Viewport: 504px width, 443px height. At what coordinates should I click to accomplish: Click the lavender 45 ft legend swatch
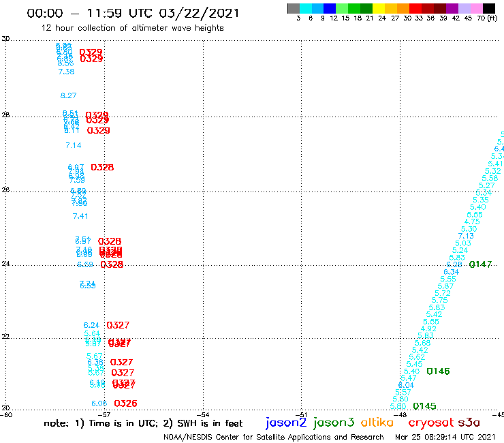464,8
